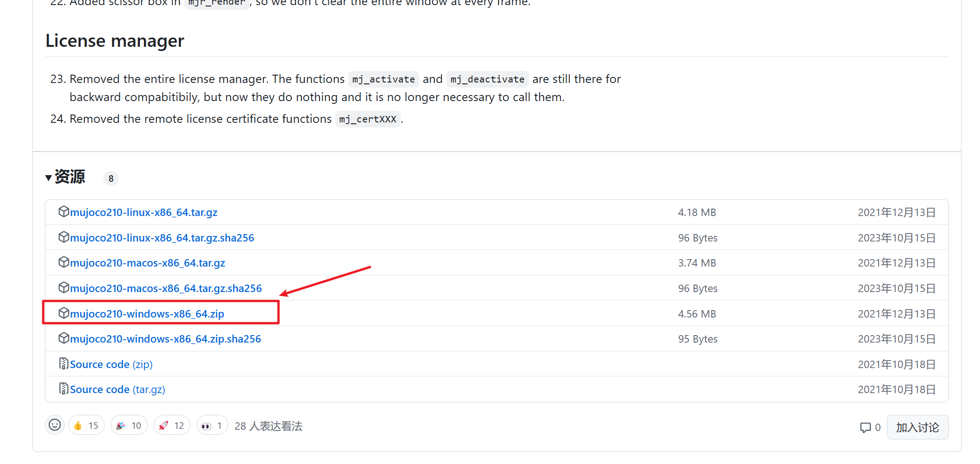Viewport: 980px width, 464px height.
Task: Click package icon beside mujoco210-linux-x86_64.tar.gz
Action: click(64, 212)
